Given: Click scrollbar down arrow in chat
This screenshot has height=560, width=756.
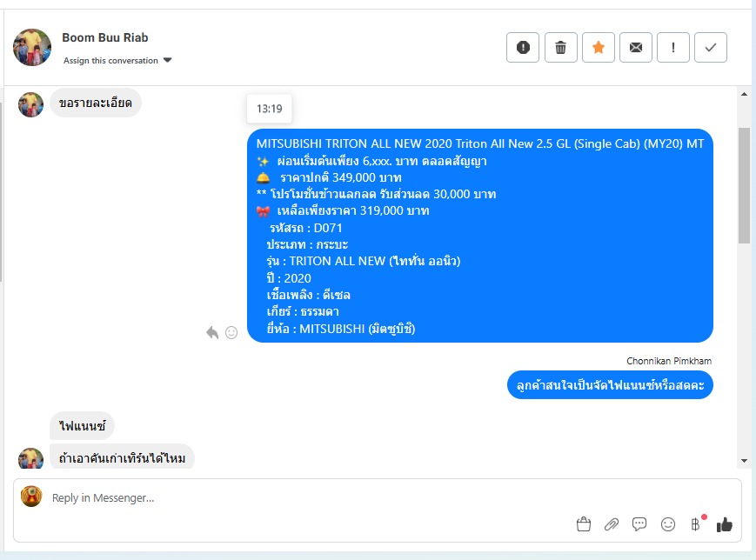Looking at the screenshot, I should pos(744,461).
